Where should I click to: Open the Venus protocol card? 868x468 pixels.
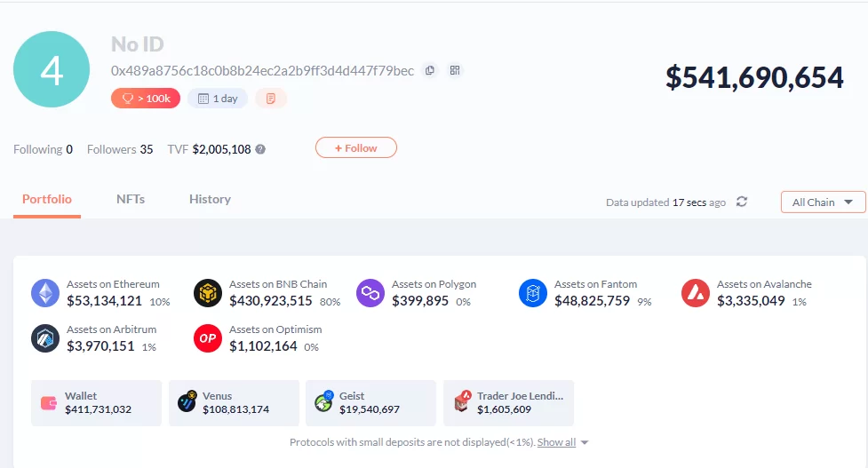click(x=234, y=403)
